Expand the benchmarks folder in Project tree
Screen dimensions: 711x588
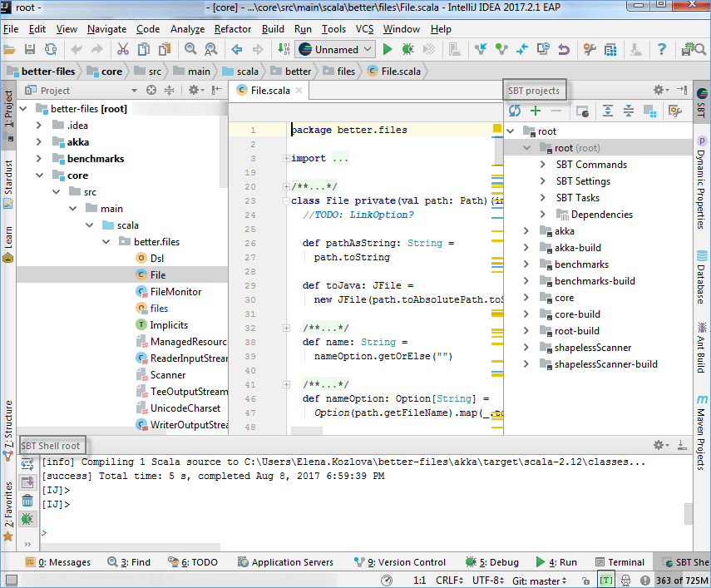[39, 159]
